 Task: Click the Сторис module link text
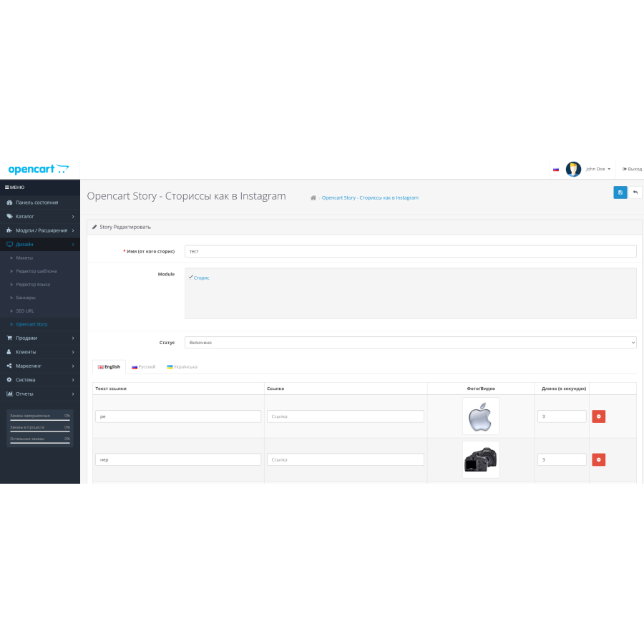pos(201,278)
